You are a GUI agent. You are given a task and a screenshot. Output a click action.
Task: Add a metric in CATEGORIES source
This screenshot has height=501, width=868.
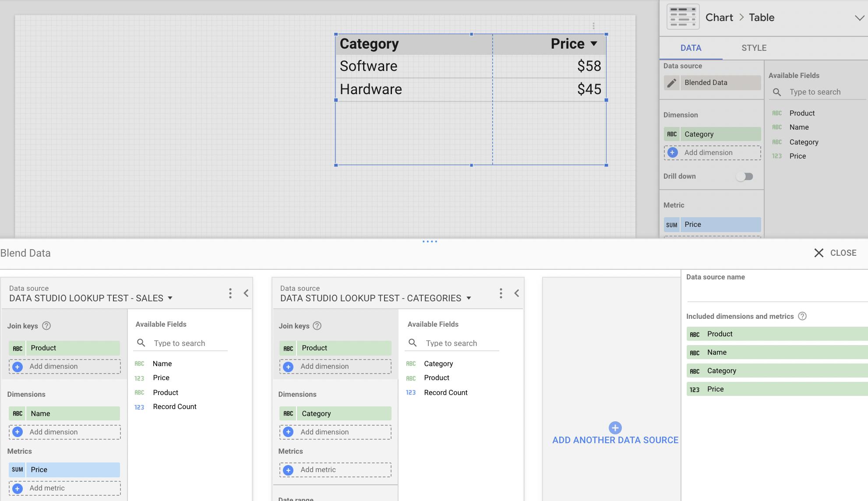(335, 470)
